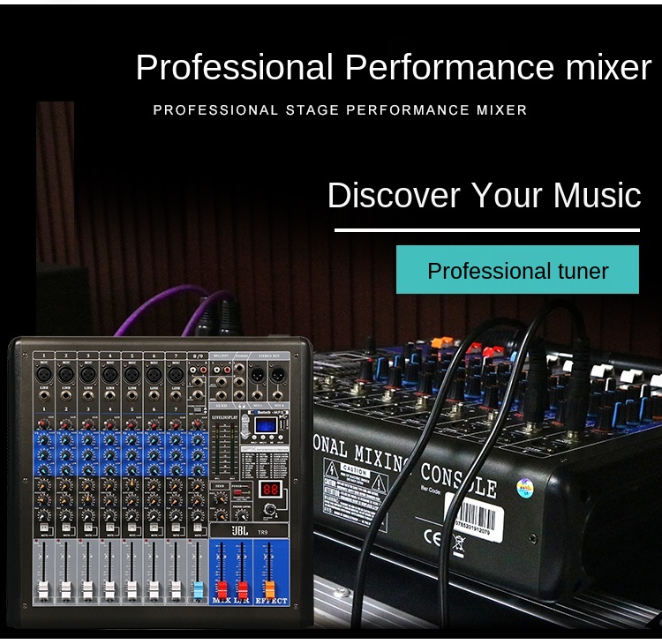Image resolution: width=662 pixels, height=644 pixels.
Task: Click the channel 1 MIC XLR input
Action: (x=43, y=375)
